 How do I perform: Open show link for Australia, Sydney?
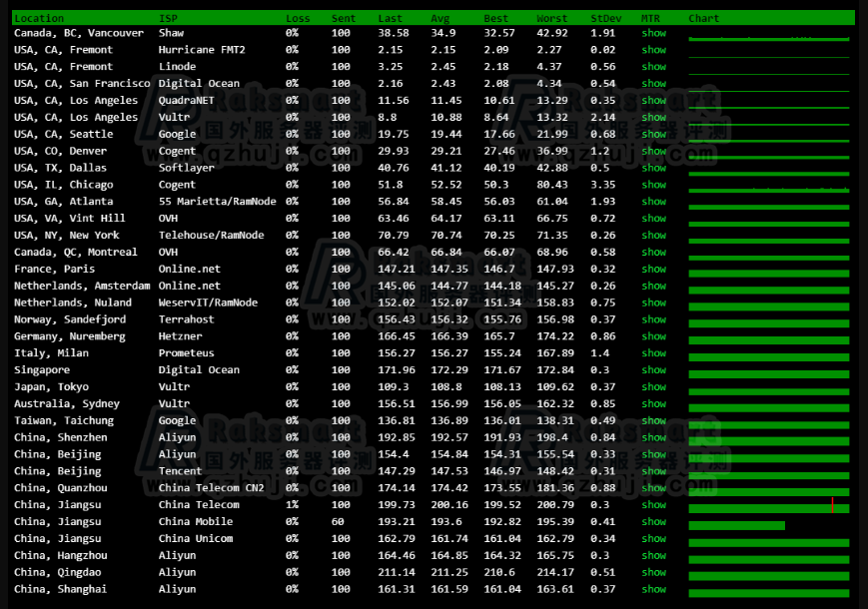tap(654, 403)
